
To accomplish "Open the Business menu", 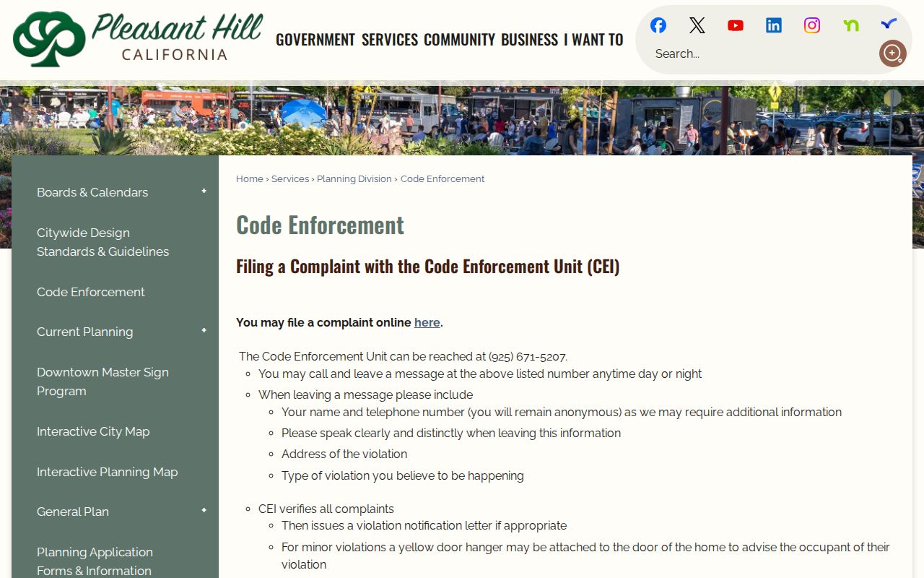I will pos(530,40).
